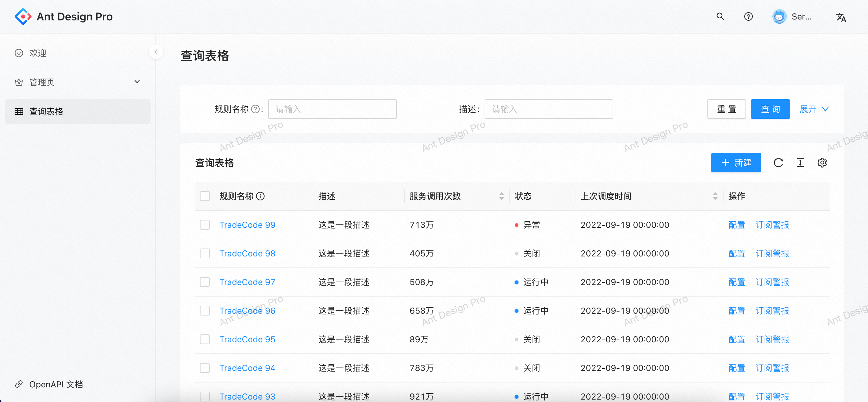
Task: Collapse the sidebar with arrow button
Action: coord(156,52)
